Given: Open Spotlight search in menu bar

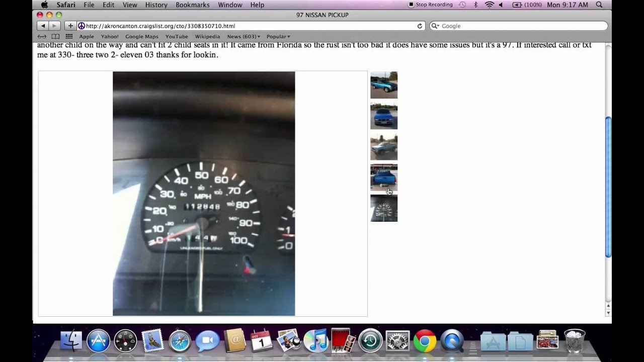Looking at the screenshot, I should coord(599,5).
